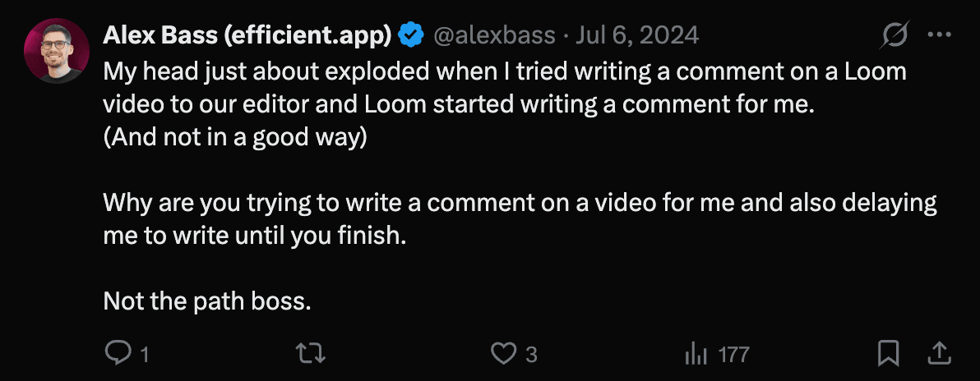
Task: Open the Jul 6, 2024 timestamp link
Action: (x=637, y=34)
